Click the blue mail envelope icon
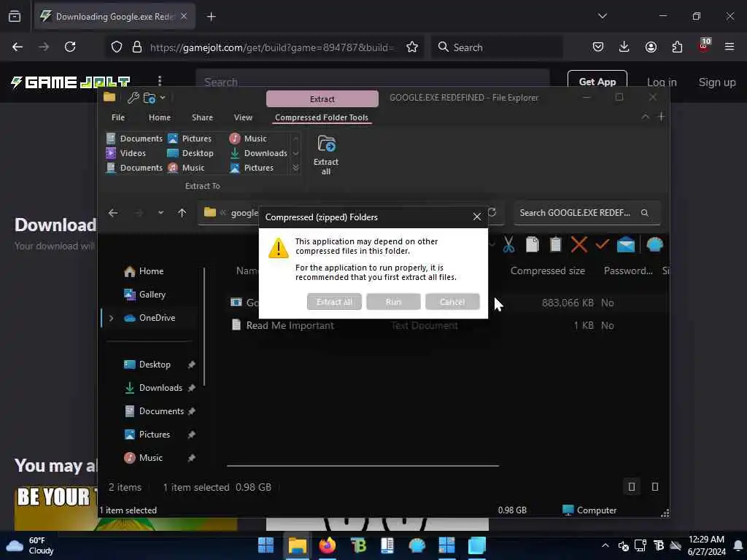 (x=625, y=245)
